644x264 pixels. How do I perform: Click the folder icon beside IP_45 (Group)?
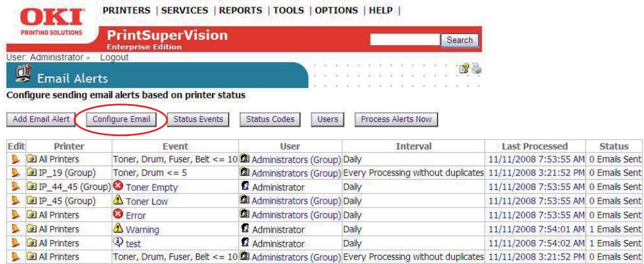pos(32,201)
